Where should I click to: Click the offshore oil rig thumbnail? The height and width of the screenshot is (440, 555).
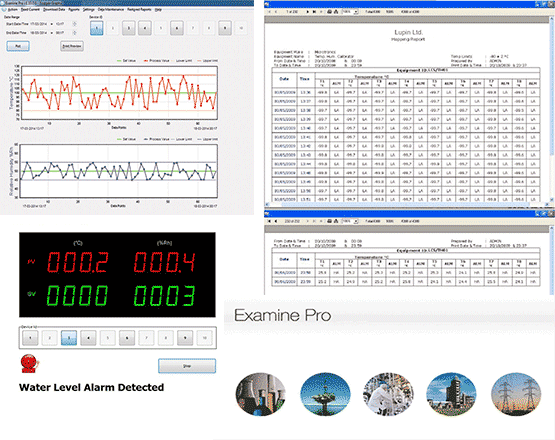point(325,394)
